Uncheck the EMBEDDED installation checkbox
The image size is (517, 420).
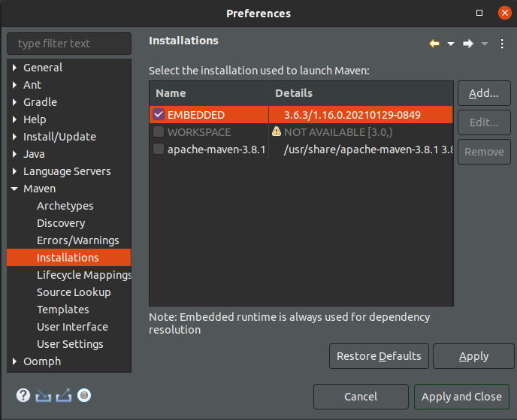(159, 114)
